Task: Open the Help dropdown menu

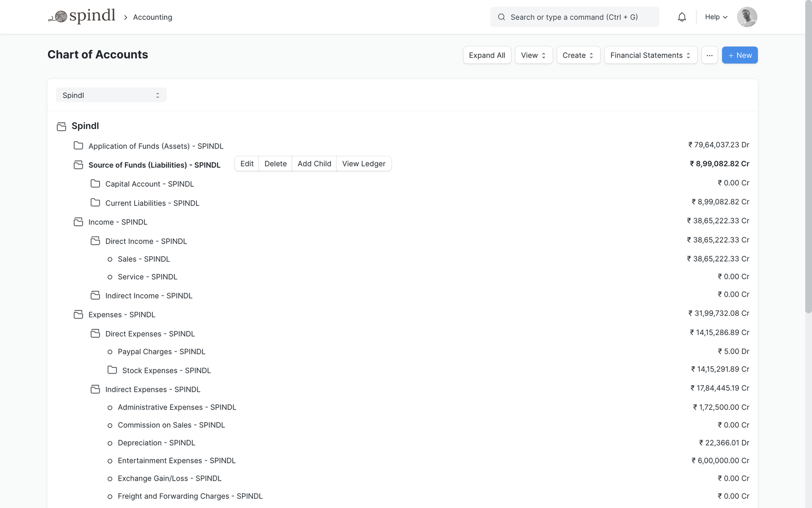Action: (x=716, y=17)
